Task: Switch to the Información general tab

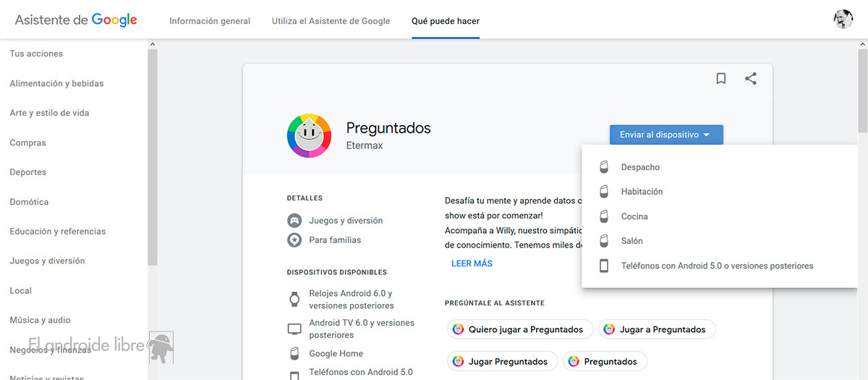Action: [x=210, y=21]
